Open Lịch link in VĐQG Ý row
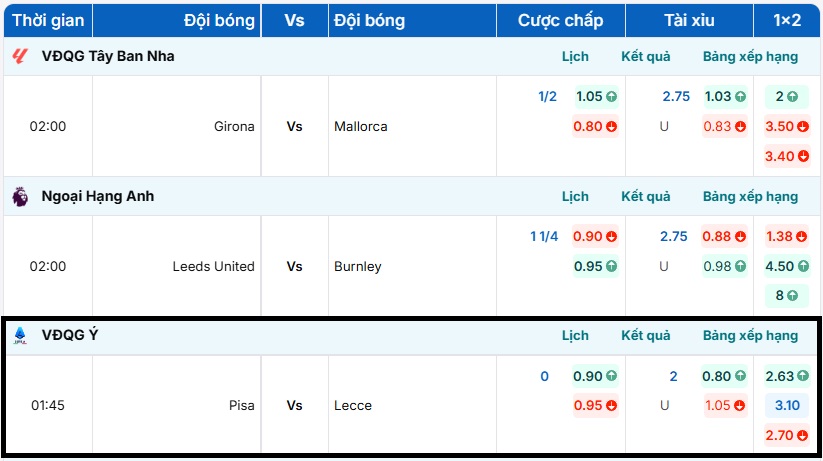The width and height of the screenshot is (823, 461). (x=575, y=336)
